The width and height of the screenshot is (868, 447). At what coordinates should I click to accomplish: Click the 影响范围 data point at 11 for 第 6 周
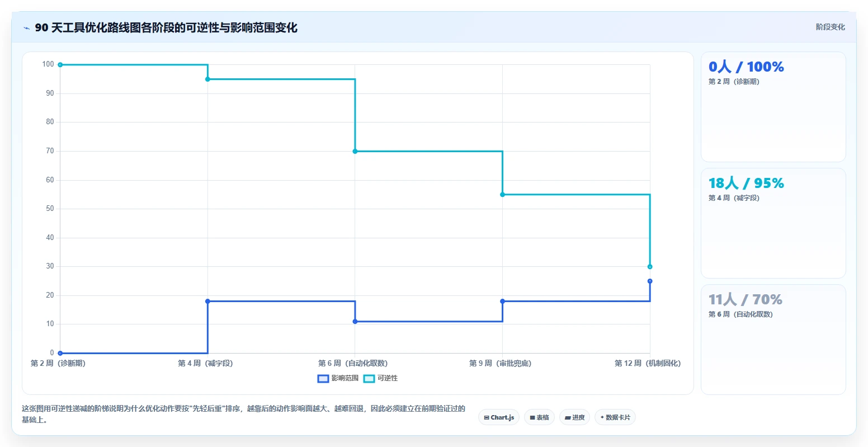pos(355,322)
